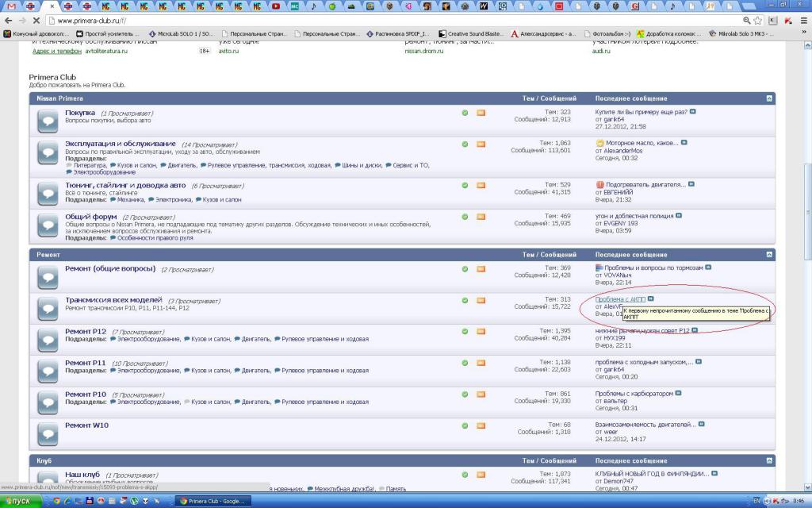This screenshot has height=508, width=812.
Task: Click the go-to-last-post icon after 'Проблемы и вопросы по тормозам'
Action: tap(708, 267)
